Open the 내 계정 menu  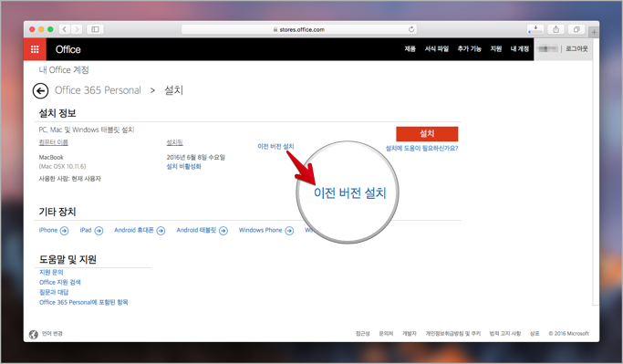[520, 49]
